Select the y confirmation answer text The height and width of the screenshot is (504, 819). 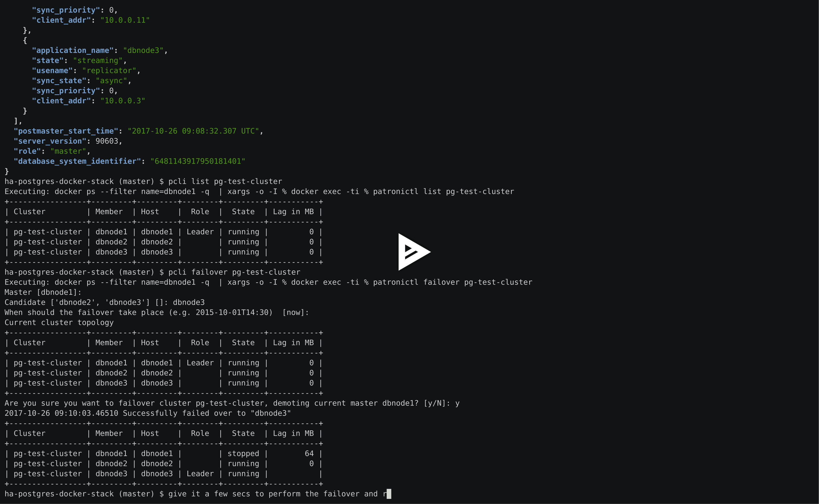pyautogui.click(x=458, y=403)
